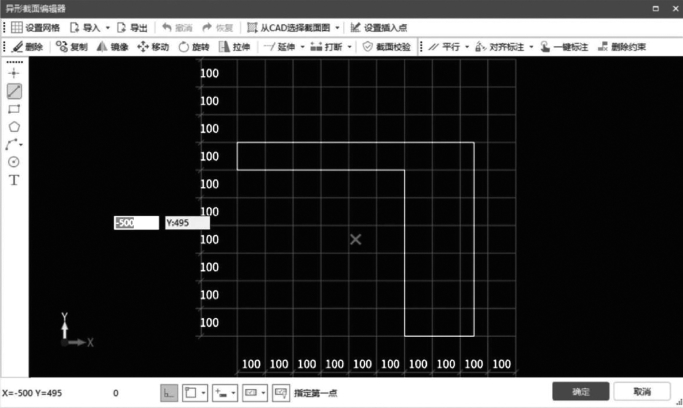683x408 pixels.
Task: Expand the snap-frame icon dropdown
Action: pos(203,393)
